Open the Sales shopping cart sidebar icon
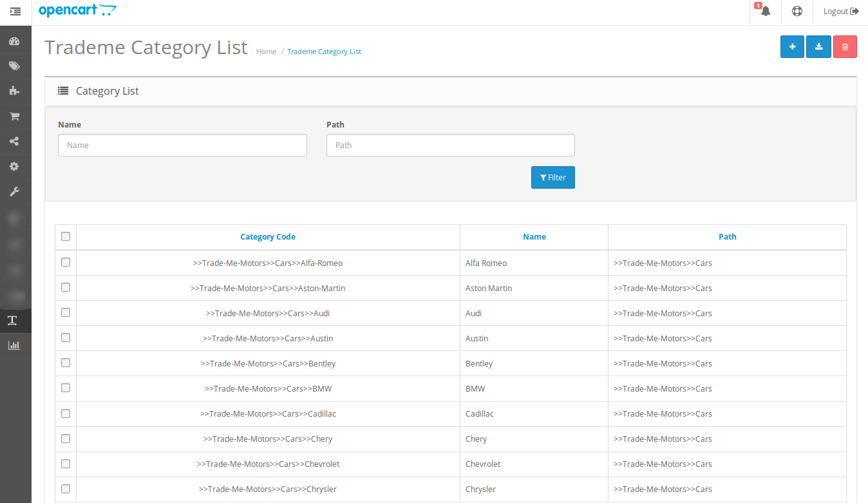 [14, 117]
